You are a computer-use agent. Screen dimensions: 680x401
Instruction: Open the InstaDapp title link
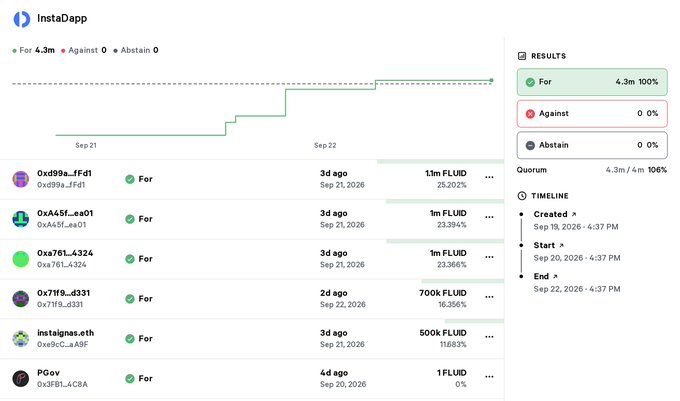click(62, 18)
